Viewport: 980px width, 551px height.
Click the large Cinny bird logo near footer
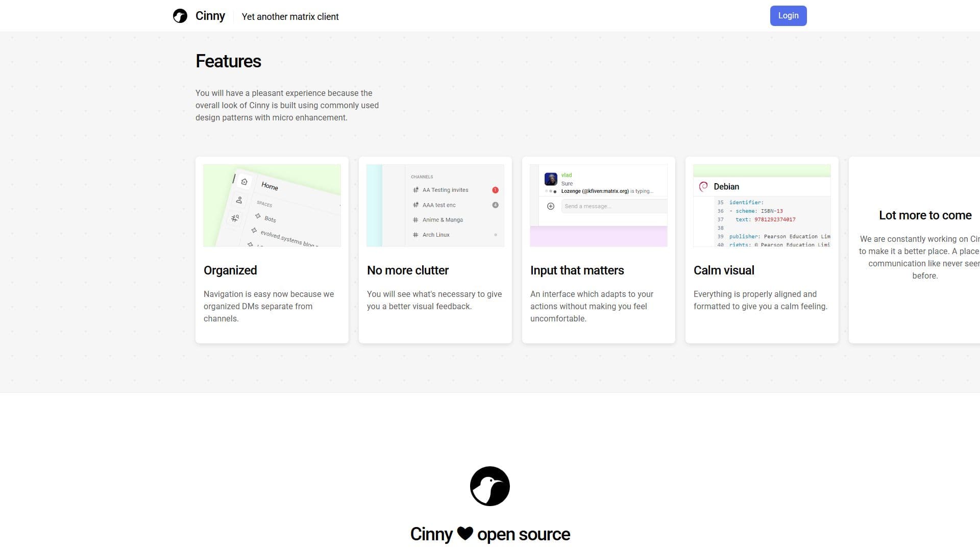click(490, 486)
